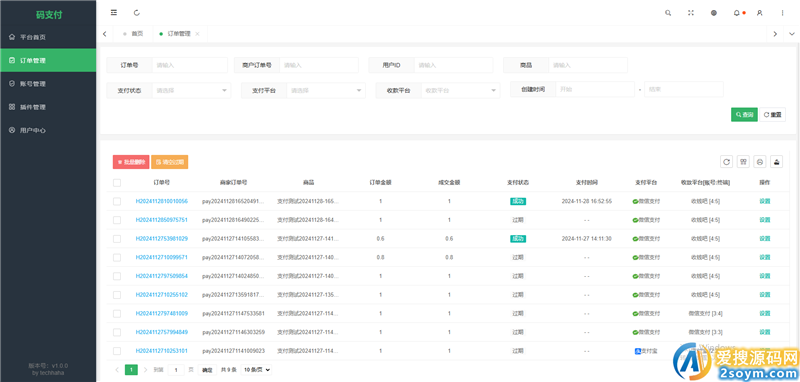Image resolution: width=800 pixels, height=382 pixels.
Task: Open order link H2024112753981029
Action: click(161, 239)
